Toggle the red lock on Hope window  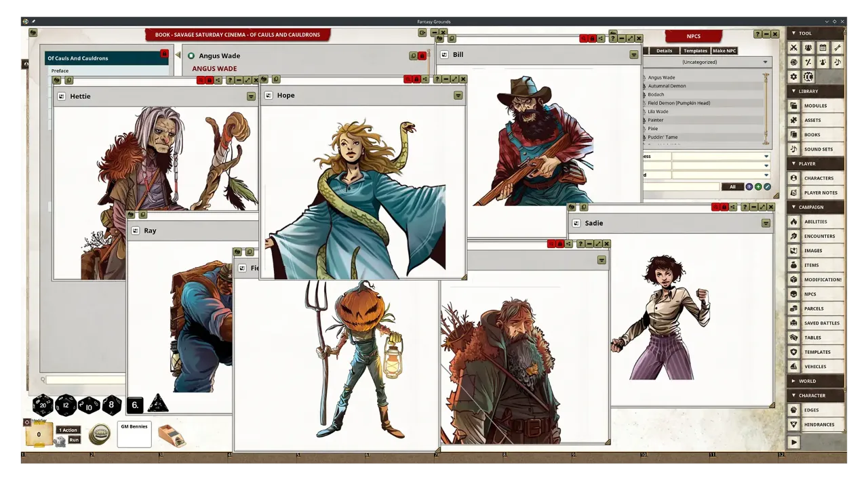pos(416,79)
